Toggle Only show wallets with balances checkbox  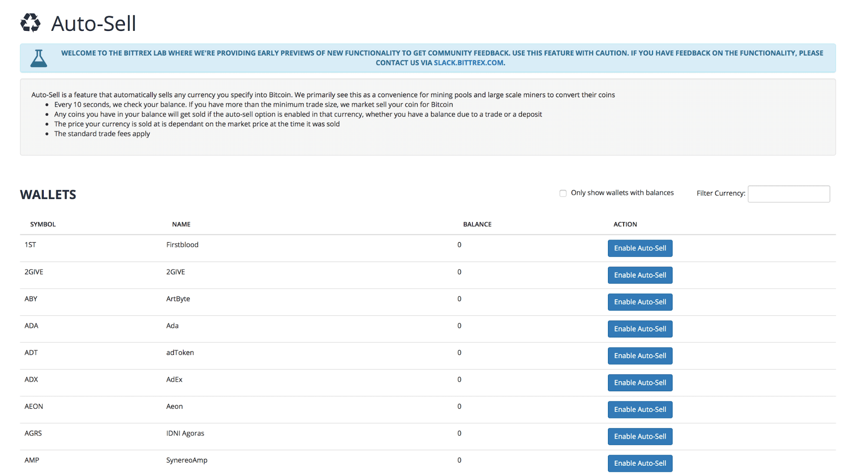pos(563,193)
